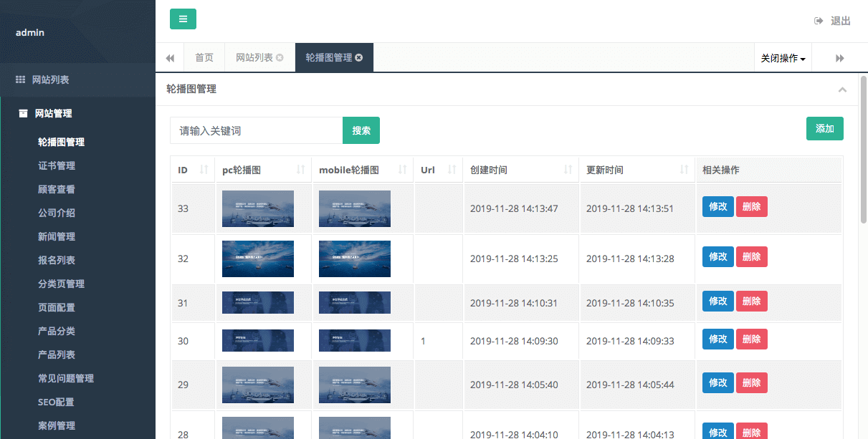The height and width of the screenshot is (439, 868).
Task: Click the 添加 button to add a carousel
Action: 824,129
